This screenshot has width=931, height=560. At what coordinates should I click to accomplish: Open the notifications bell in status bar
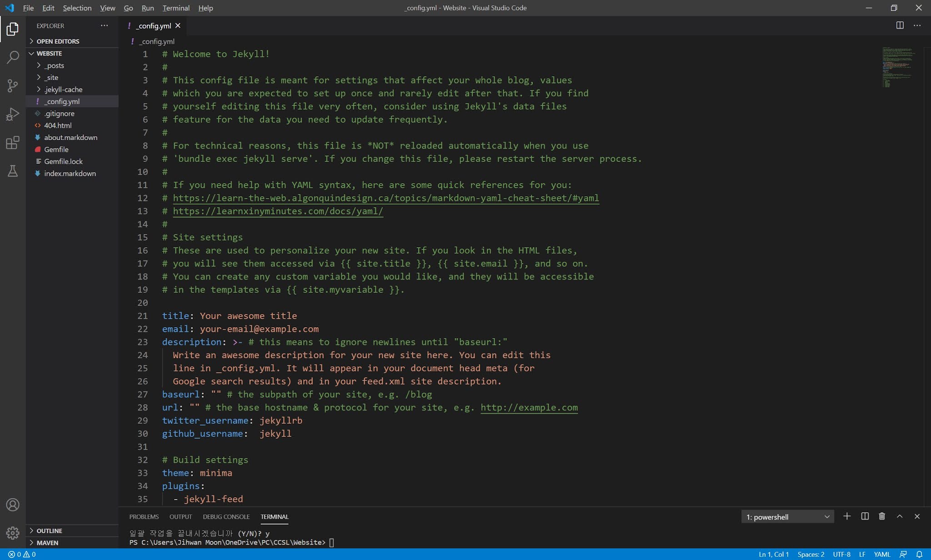coord(919,554)
